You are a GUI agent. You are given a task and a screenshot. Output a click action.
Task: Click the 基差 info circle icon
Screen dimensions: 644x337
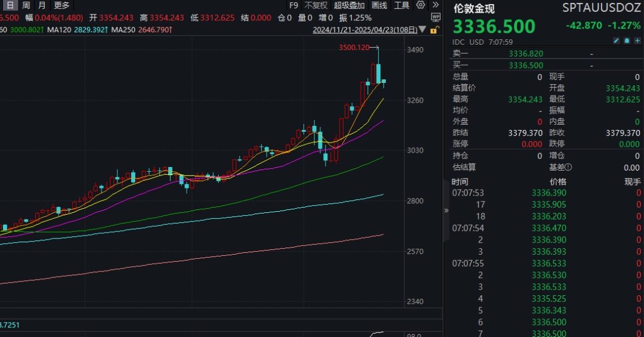tap(568, 168)
